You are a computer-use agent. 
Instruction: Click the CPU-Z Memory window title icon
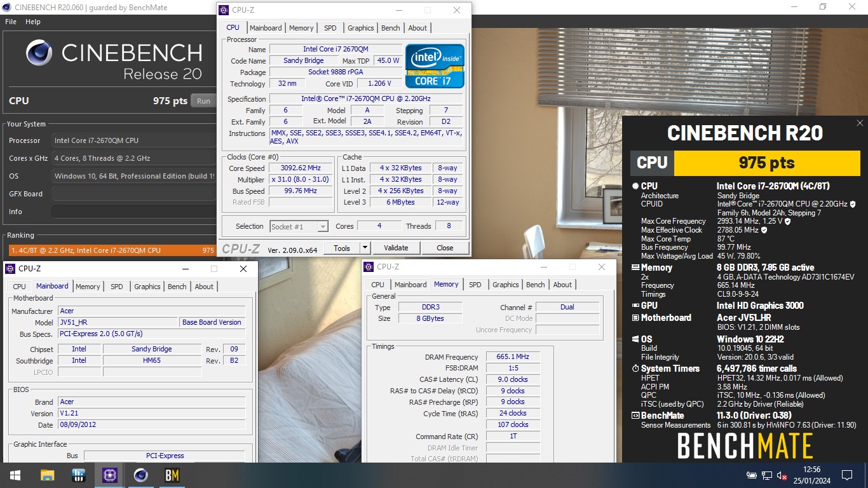click(368, 267)
